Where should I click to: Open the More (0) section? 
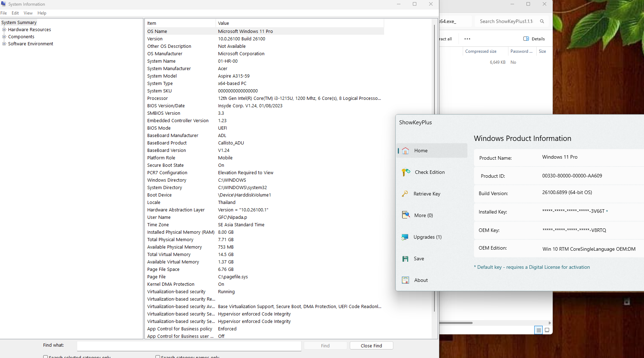coord(423,215)
